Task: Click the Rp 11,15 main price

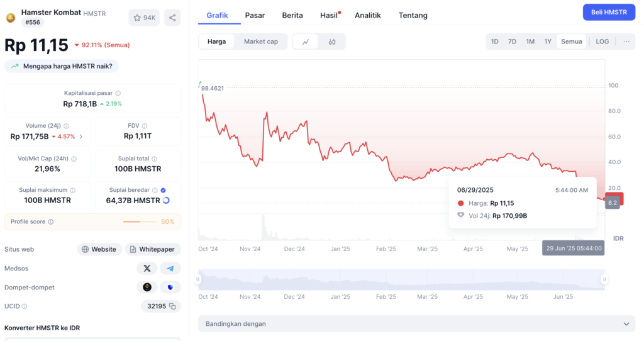Action: 36,45
